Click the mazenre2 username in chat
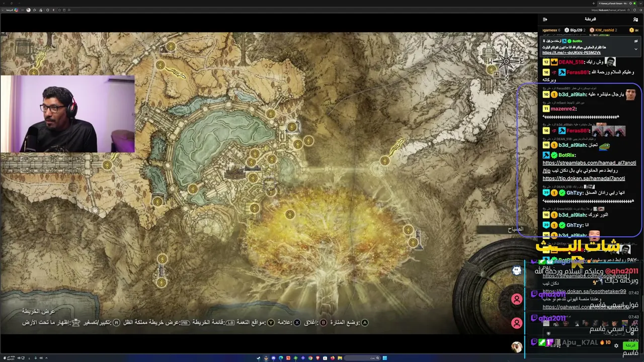 coord(562,109)
